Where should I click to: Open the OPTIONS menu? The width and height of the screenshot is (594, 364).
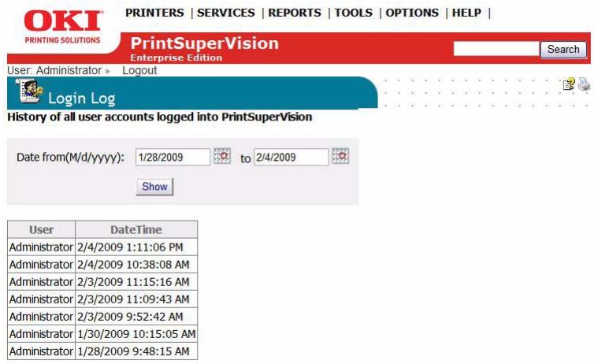412,13
